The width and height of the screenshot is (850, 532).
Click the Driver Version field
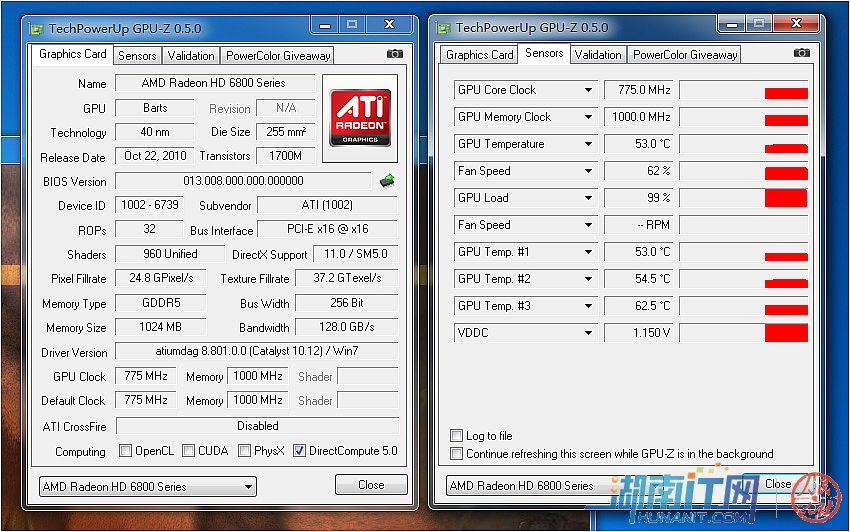256,351
